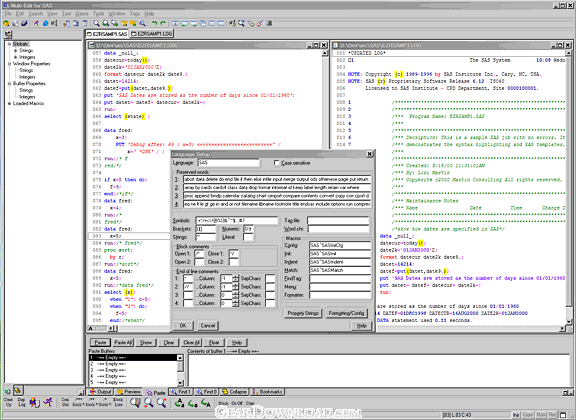This screenshot has width=576, height=420.
Task: Click Cancel in Language Setup dialog
Action: tap(208, 326)
